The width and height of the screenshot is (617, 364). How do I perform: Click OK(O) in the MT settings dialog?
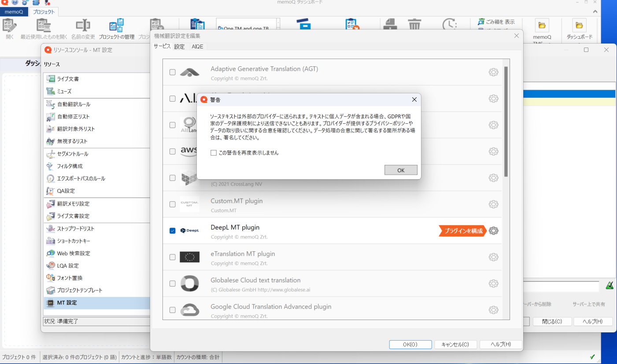[x=410, y=345]
